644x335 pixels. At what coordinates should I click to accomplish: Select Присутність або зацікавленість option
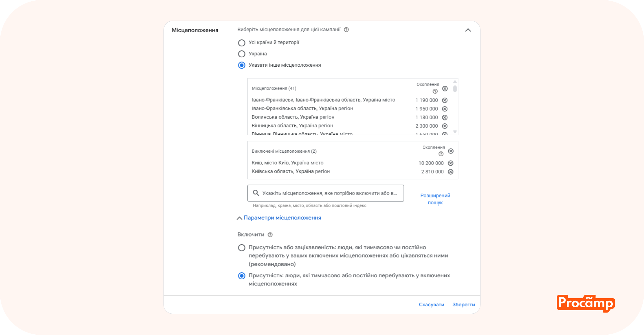click(241, 248)
